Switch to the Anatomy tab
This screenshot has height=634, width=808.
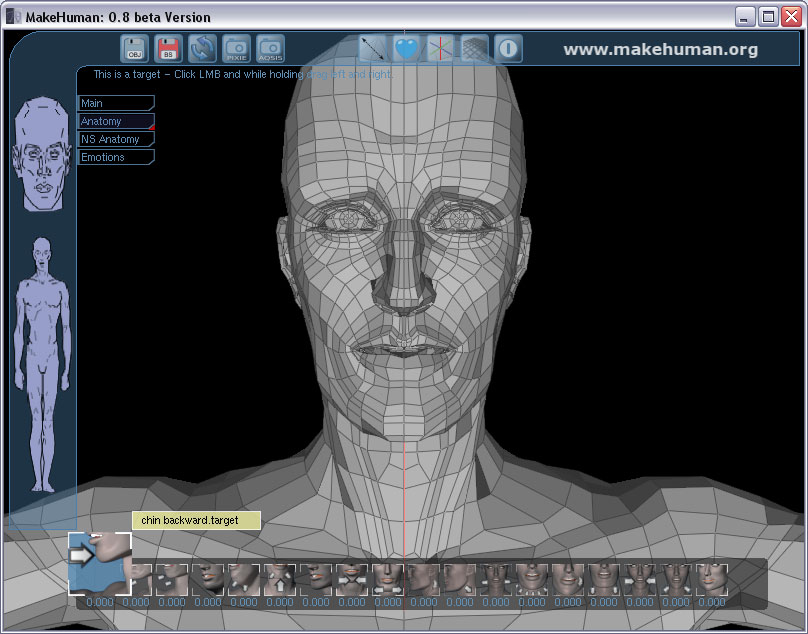[x=116, y=121]
